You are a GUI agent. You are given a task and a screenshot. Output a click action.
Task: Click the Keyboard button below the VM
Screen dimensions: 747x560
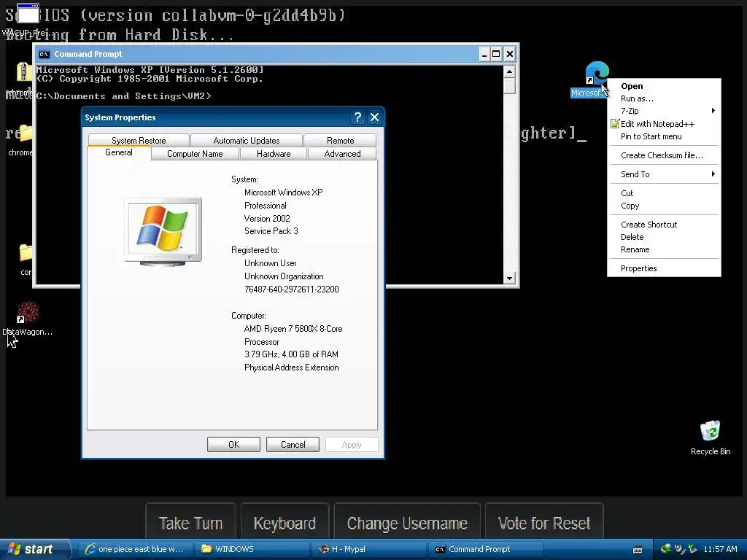pos(285,523)
